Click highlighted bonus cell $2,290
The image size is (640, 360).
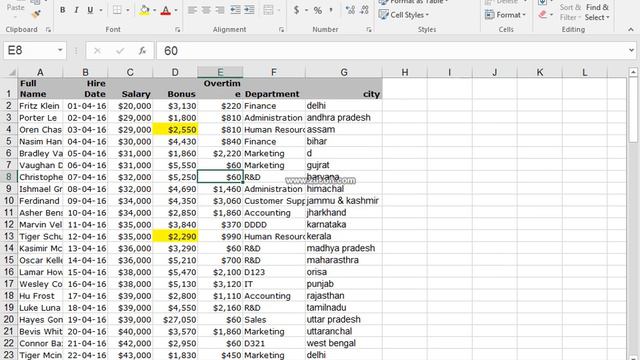[175, 236]
